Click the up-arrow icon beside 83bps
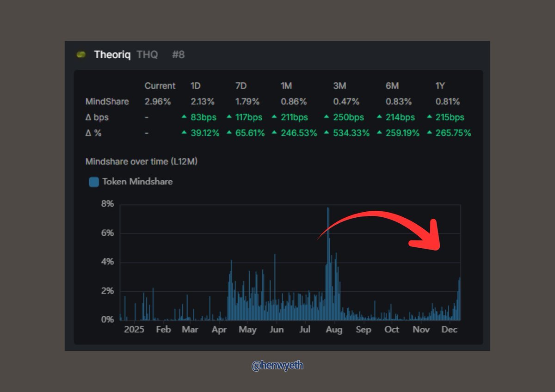 [x=185, y=117]
